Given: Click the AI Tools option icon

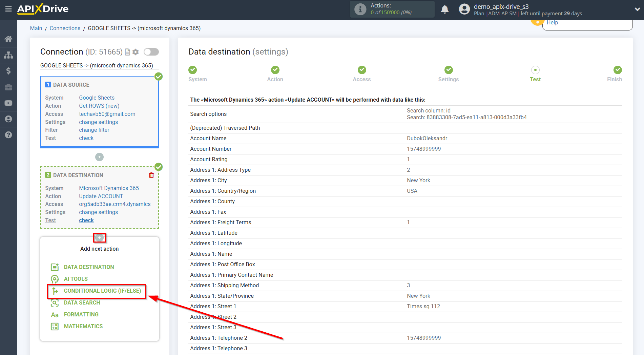Looking at the screenshot, I should tap(55, 279).
